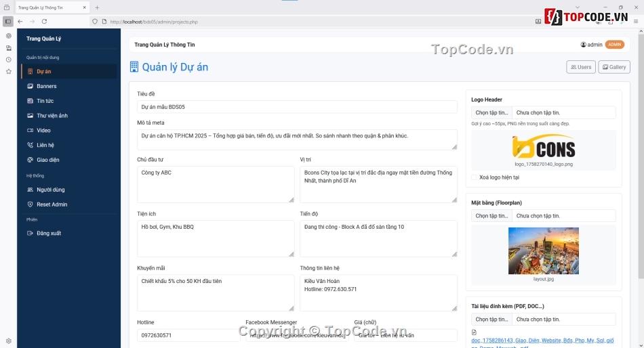The width and height of the screenshot is (644, 348).
Task: Open the Gallery button
Action: coord(614,67)
